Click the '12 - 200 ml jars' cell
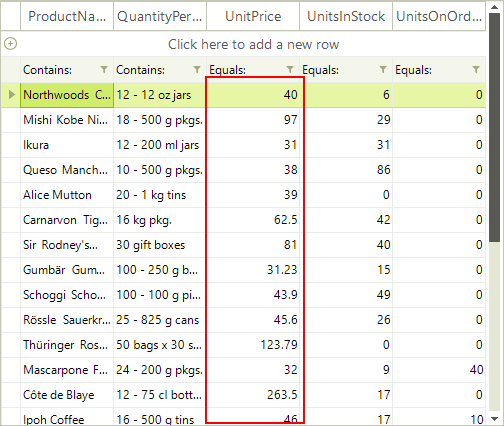This screenshot has height=426, width=504. click(160, 145)
